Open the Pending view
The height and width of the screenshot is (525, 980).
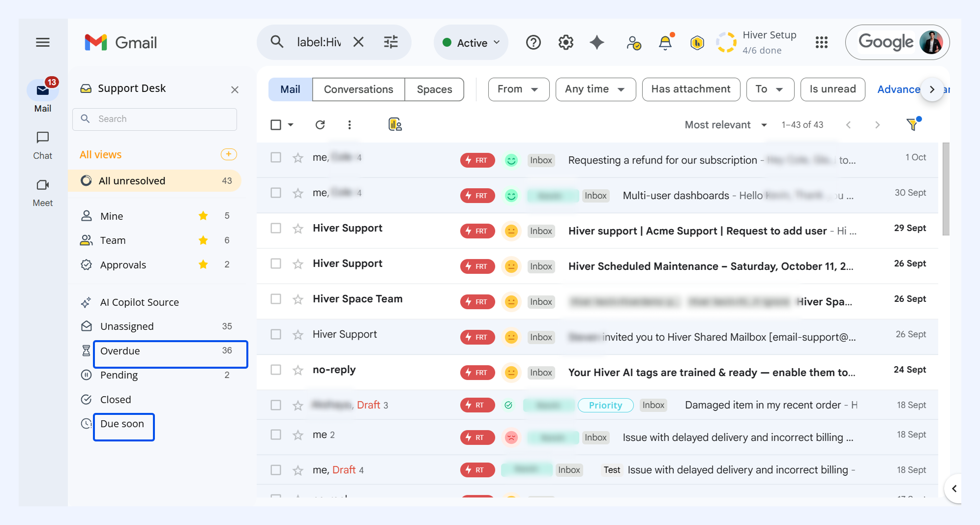click(154, 375)
